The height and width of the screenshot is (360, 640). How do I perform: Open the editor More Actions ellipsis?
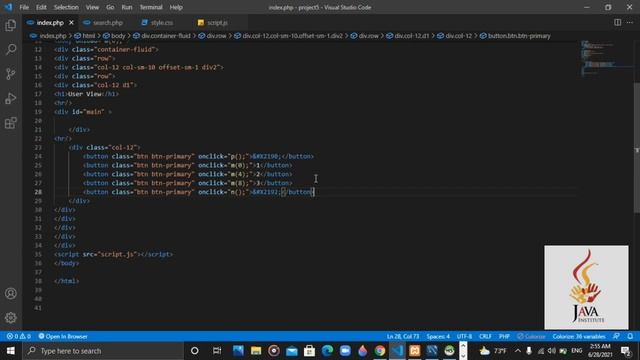(630, 22)
